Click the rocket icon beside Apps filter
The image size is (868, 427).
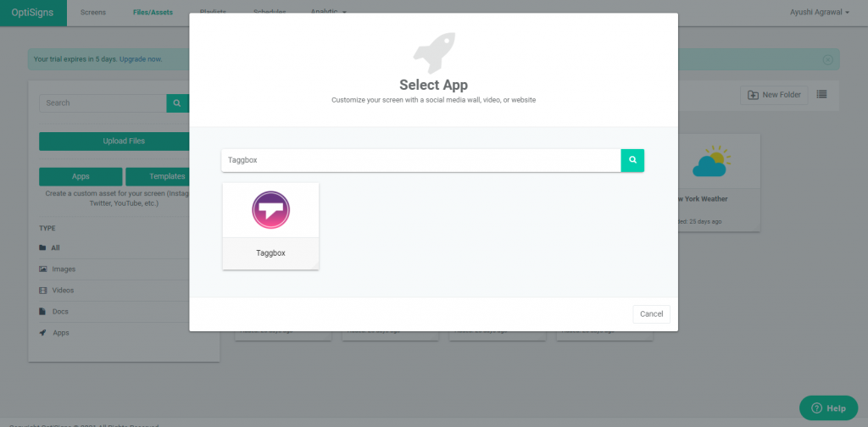click(42, 333)
